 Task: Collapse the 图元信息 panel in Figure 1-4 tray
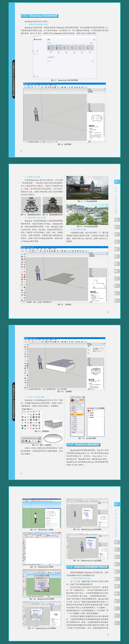(96, 90)
